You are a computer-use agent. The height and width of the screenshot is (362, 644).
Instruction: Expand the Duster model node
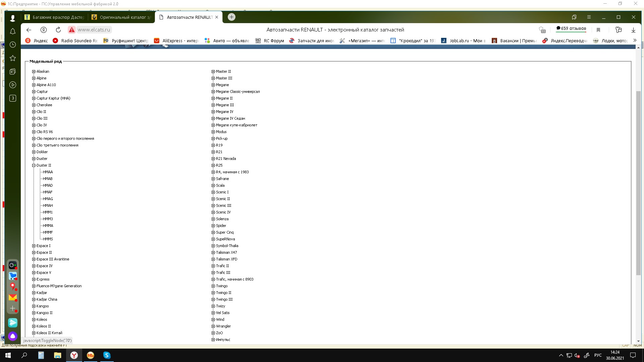click(34, 159)
